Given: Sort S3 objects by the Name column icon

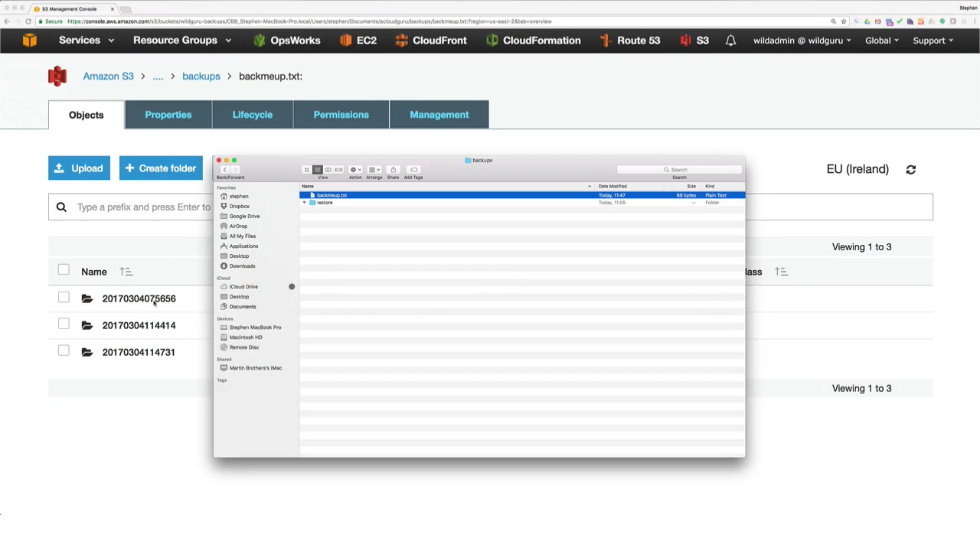Looking at the screenshot, I should tap(126, 272).
